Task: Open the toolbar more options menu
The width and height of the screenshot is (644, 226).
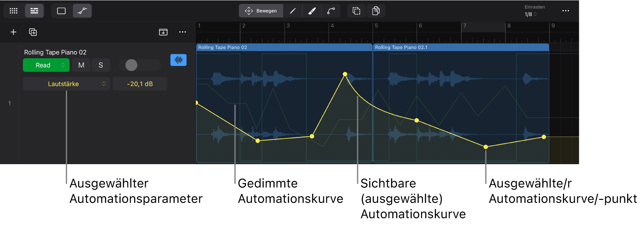Action: (565, 11)
